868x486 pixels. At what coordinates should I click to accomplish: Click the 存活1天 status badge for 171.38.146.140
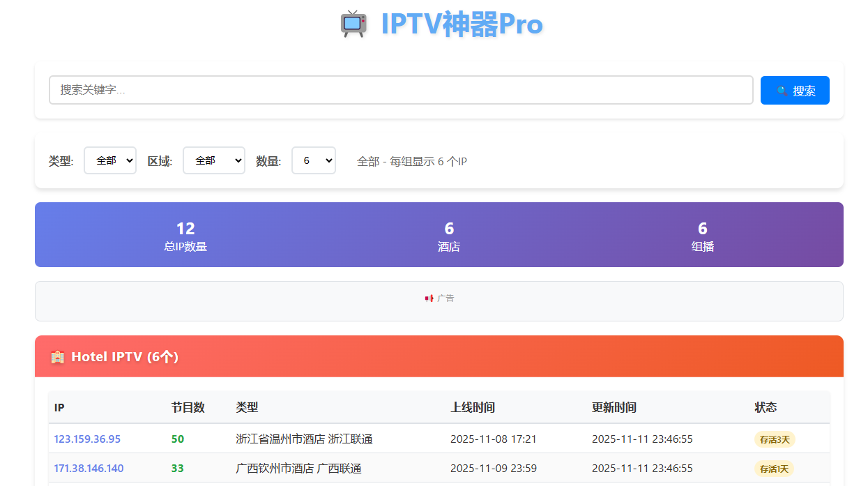coord(774,469)
